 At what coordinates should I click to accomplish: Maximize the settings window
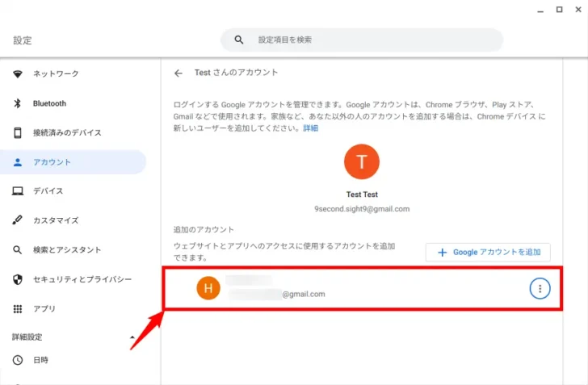click(x=559, y=10)
